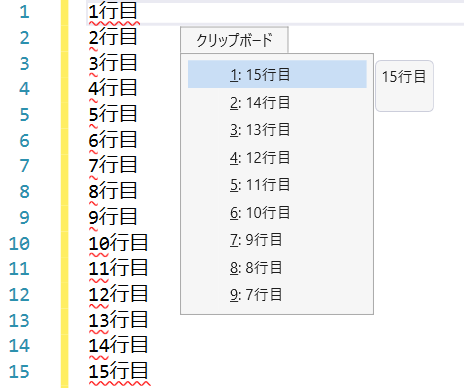Place cursor in editor text 7行目
Screen dimensions: 464x388
point(113,165)
